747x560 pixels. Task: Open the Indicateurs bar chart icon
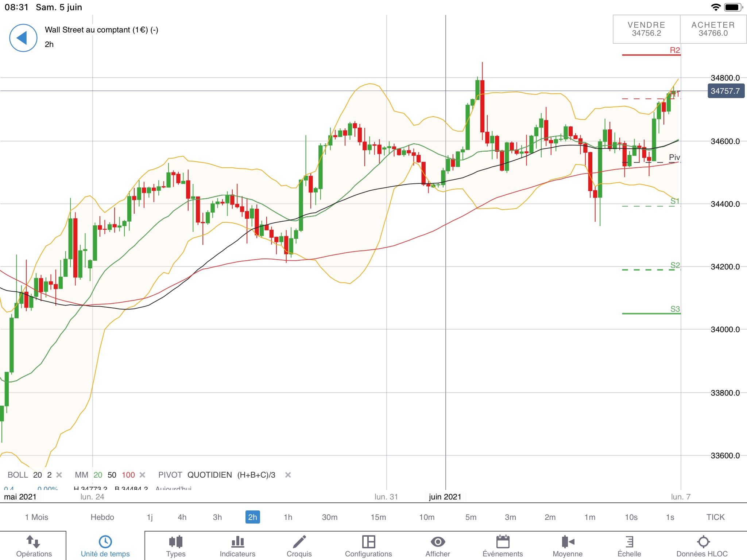pyautogui.click(x=237, y=542)
